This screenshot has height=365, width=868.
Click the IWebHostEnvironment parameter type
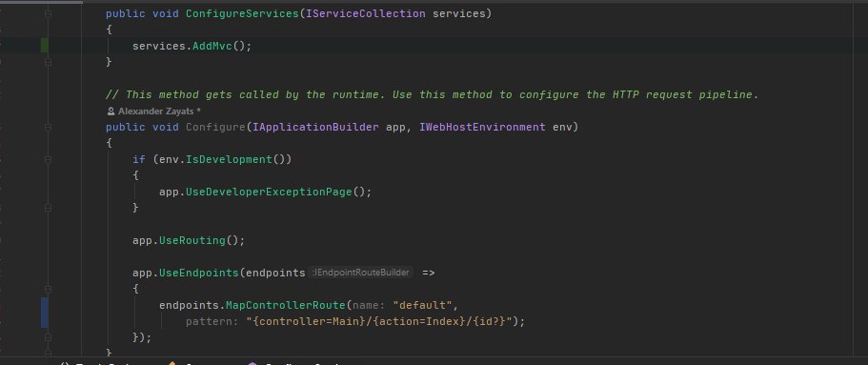(x=482, y=128)
